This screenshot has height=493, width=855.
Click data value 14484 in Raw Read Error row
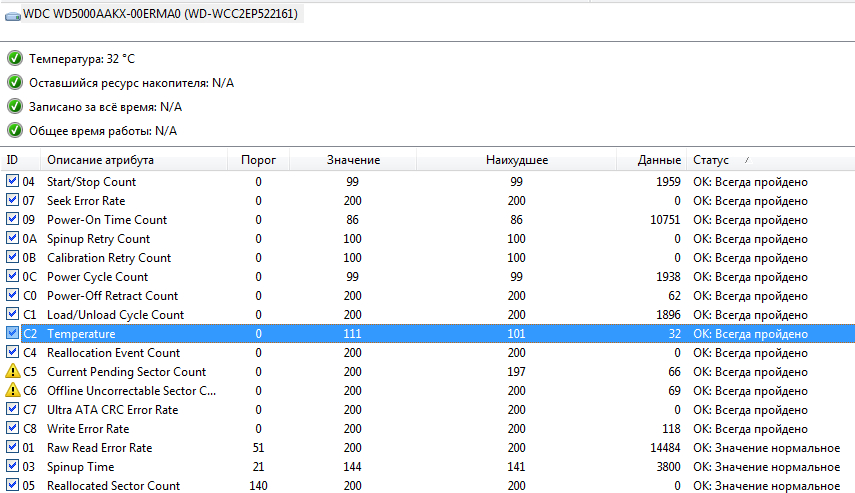coord(665,448)
